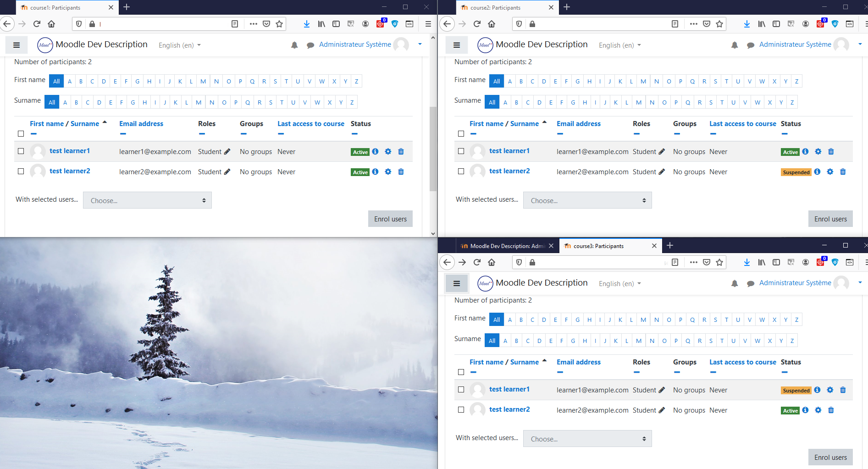Expand user menu arrow in course1 window
Viewport: 868px width, 469px height.
click(x=420, y=44)
